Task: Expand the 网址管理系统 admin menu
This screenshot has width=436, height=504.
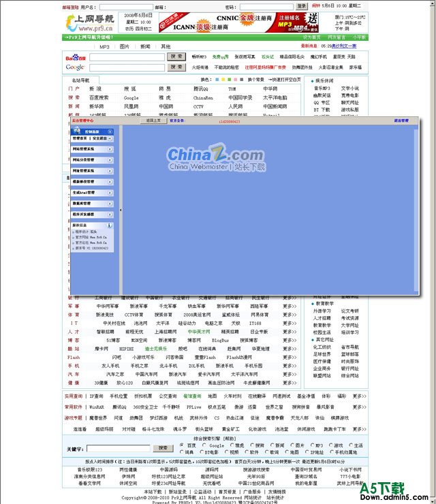Action: [110, 171]
